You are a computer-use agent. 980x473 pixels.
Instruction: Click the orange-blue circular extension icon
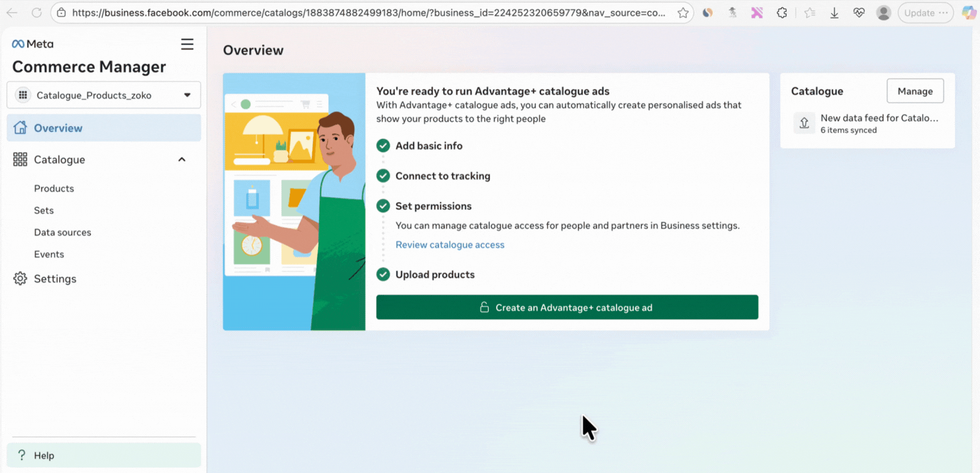(708, 13)
